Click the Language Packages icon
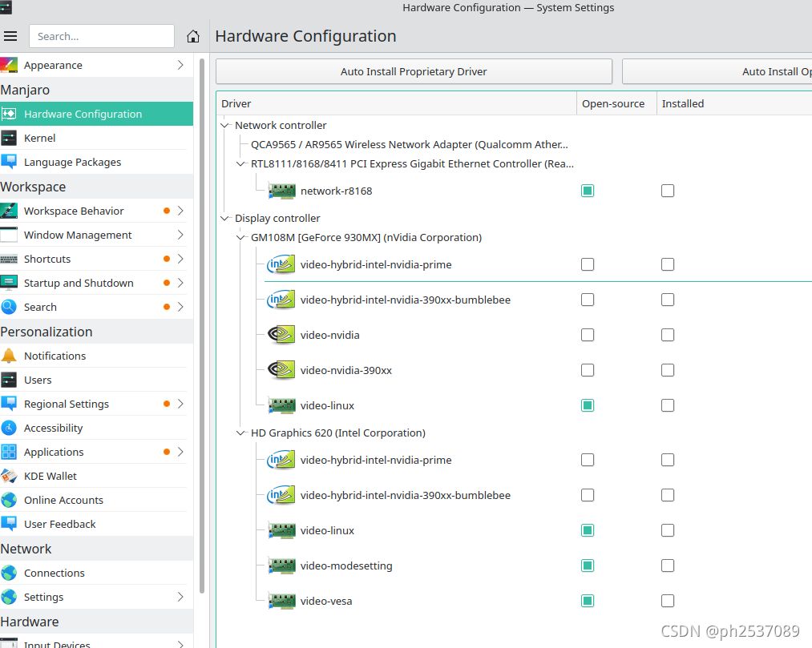 click(x=9, y=162)
